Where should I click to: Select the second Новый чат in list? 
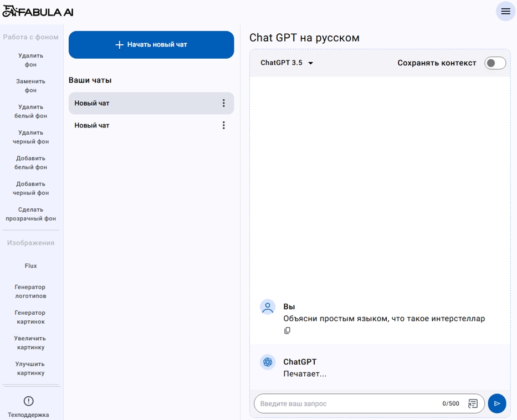(151, 125)
